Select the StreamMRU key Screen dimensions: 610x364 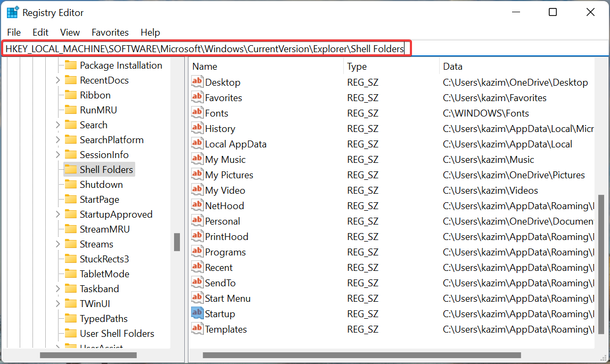point(105,229)
